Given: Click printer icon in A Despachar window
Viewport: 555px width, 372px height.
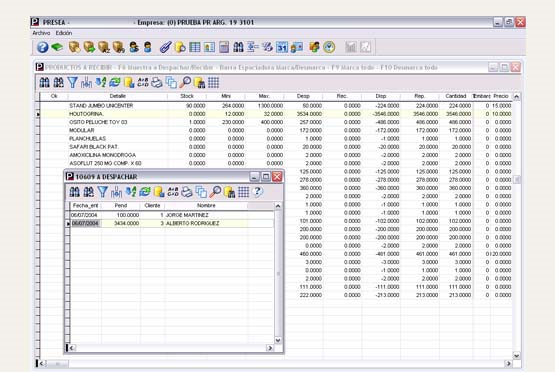Looking at the screenshot, I should click(x=187, y=192).
